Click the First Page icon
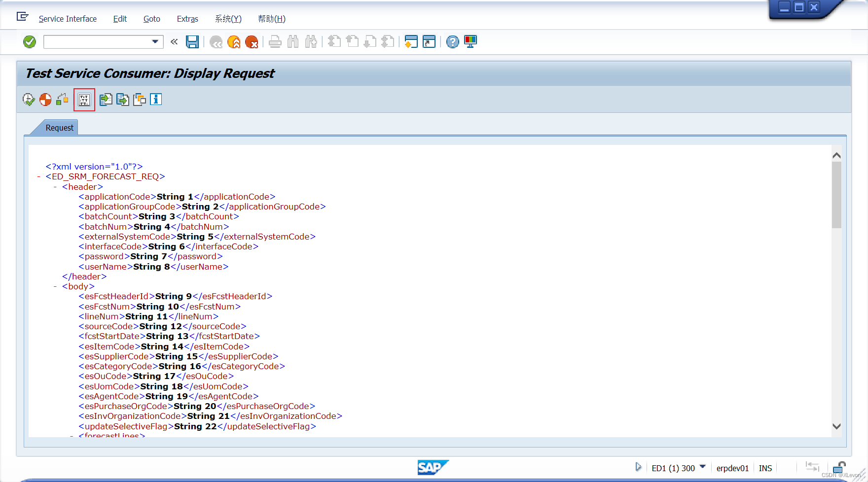This screenshot has height=482, width=868. point(334,42)
